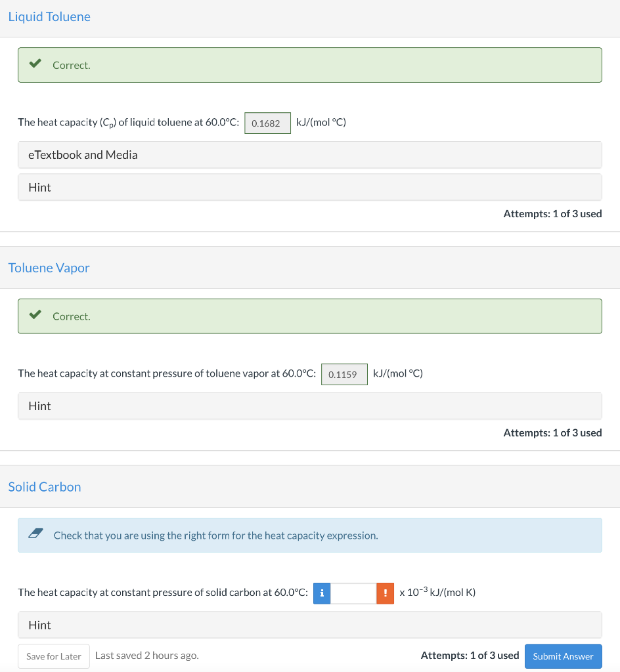This screenshot has height=672, width=620.
Task: Click the green checkmark in Liquid Toluene banner
Action: (35, 64)
